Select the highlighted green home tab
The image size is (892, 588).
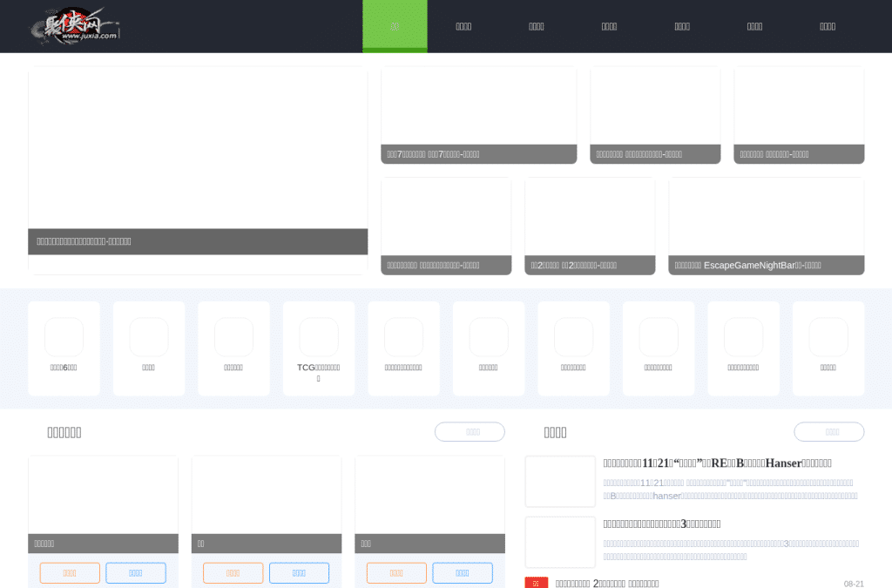pyautogui.click(x=395, y=26)
